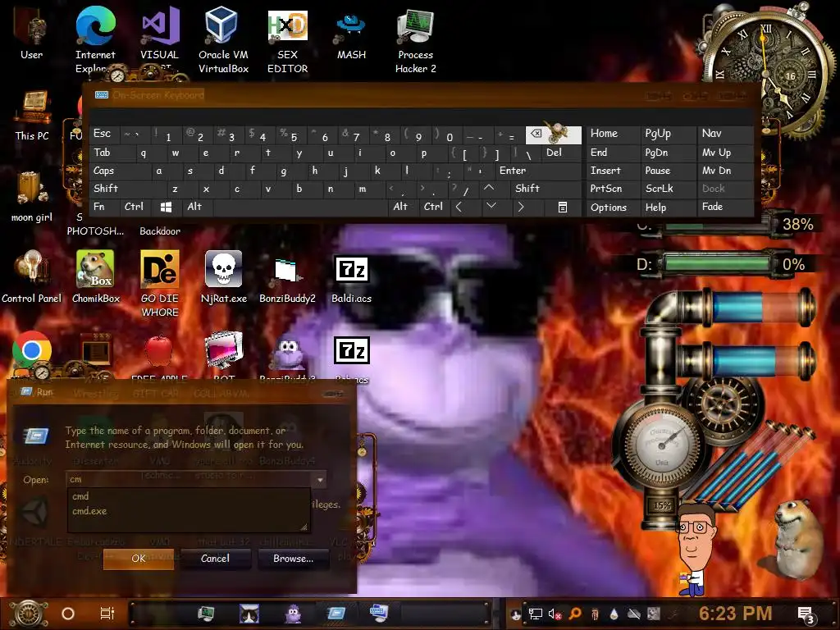The width and height of the screenshot is (840, 630).
Task: Click the Open text field containing cm
Action: 190,479
